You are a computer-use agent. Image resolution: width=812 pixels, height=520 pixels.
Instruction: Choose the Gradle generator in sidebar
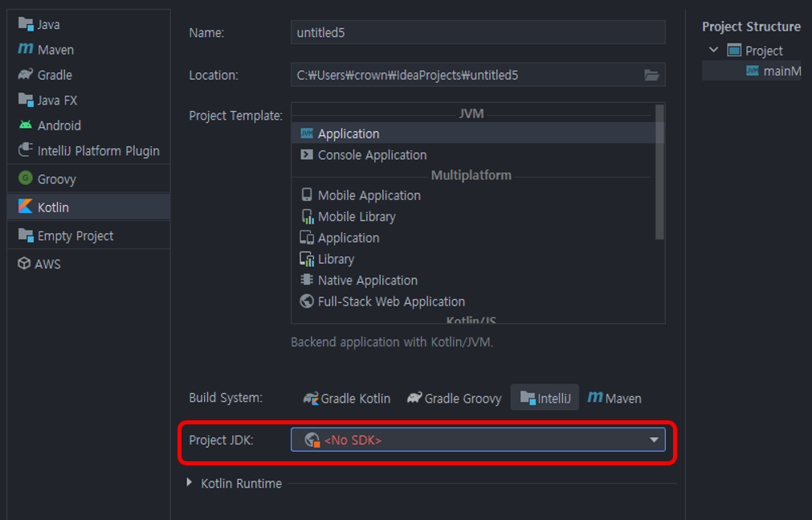[89, 75]
